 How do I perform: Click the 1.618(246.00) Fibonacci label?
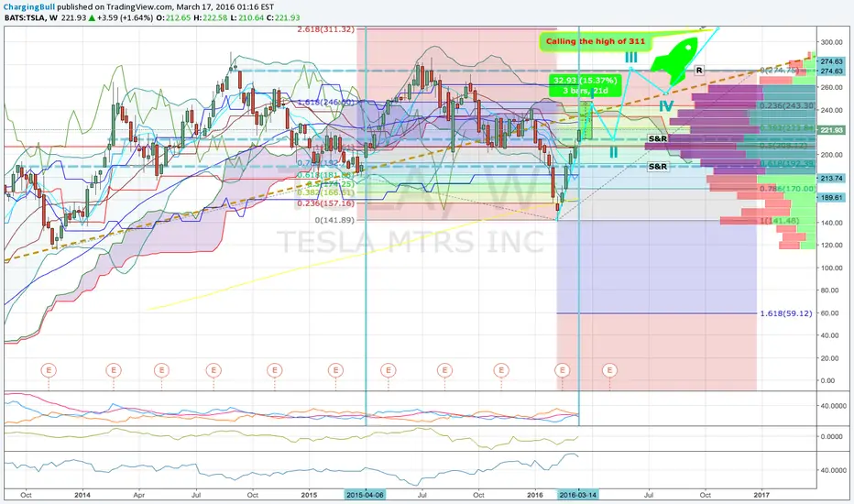click(325, 102)
